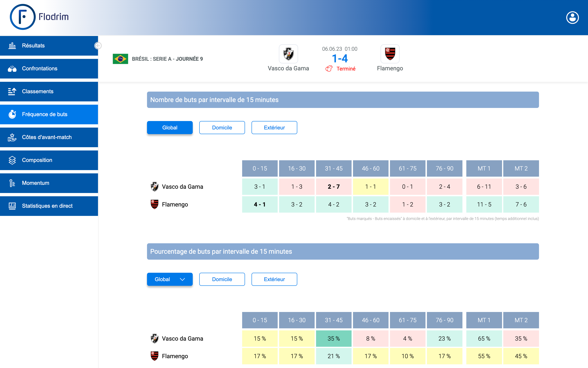Open the Composition section
Viewport: 588px width, 368px height.
click(49, 160)
